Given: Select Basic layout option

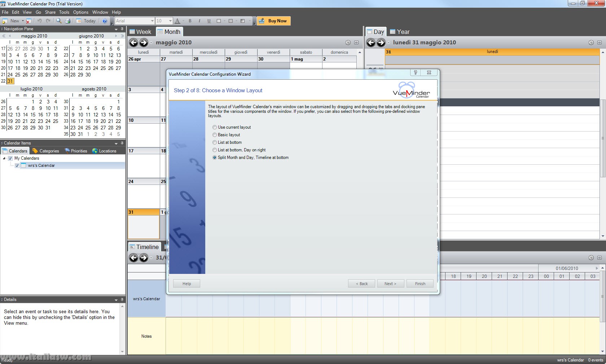Looking at the screenshot, I should (x=227, y=135).
